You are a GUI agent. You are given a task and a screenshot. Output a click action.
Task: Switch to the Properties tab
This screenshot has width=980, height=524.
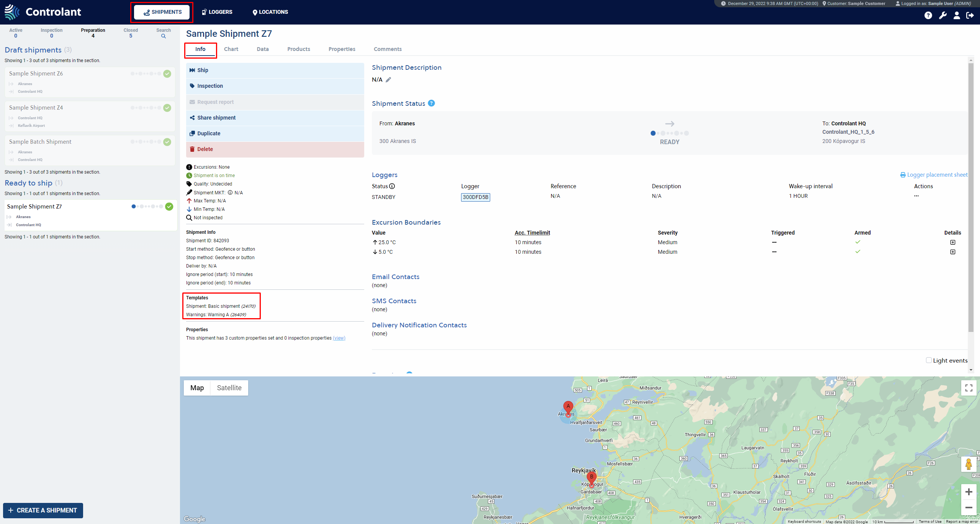click(x=342, y=49)
